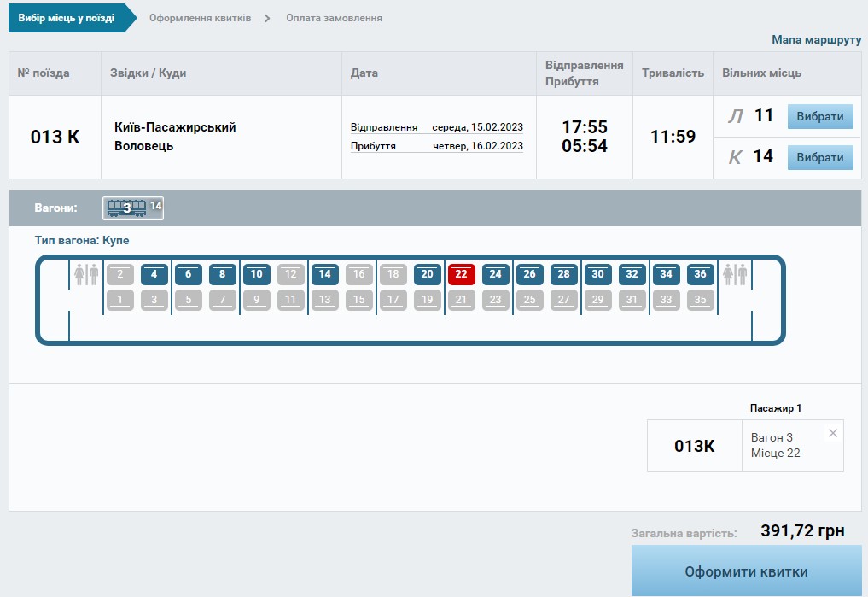Select seat number 20

click(427, 274)
